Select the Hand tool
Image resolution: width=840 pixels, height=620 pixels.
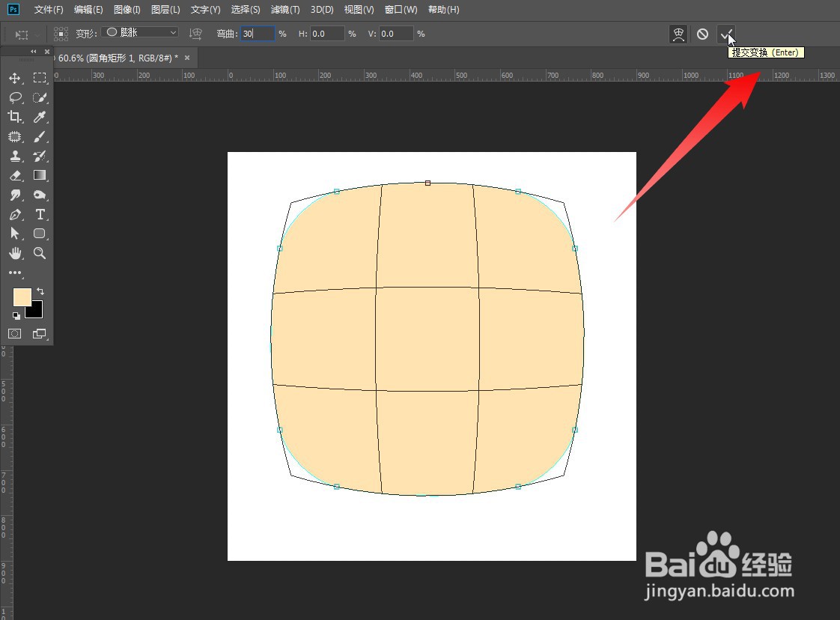pos(15,253)
